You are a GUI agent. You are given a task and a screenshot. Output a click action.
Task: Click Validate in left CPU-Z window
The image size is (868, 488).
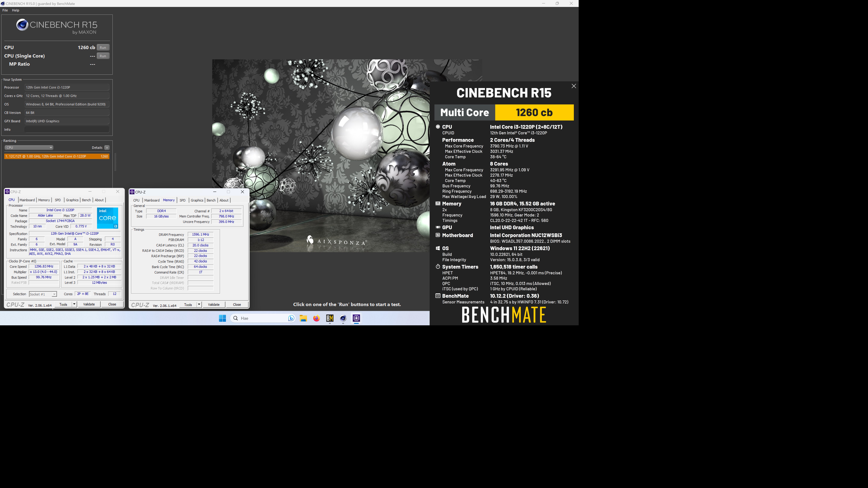tap(89, 304)
